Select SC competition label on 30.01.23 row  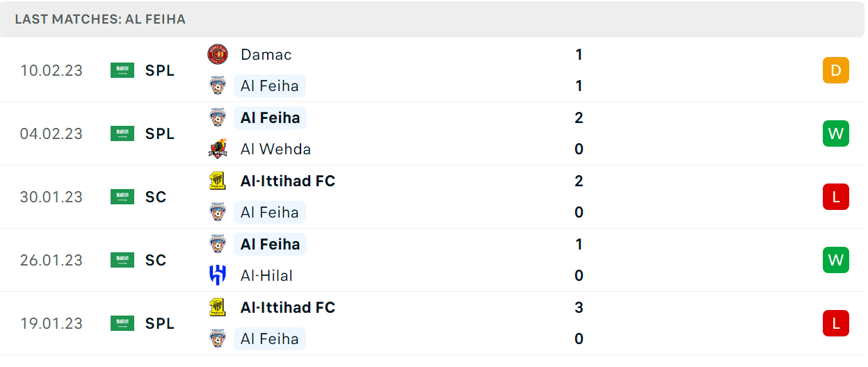[156, 197]
